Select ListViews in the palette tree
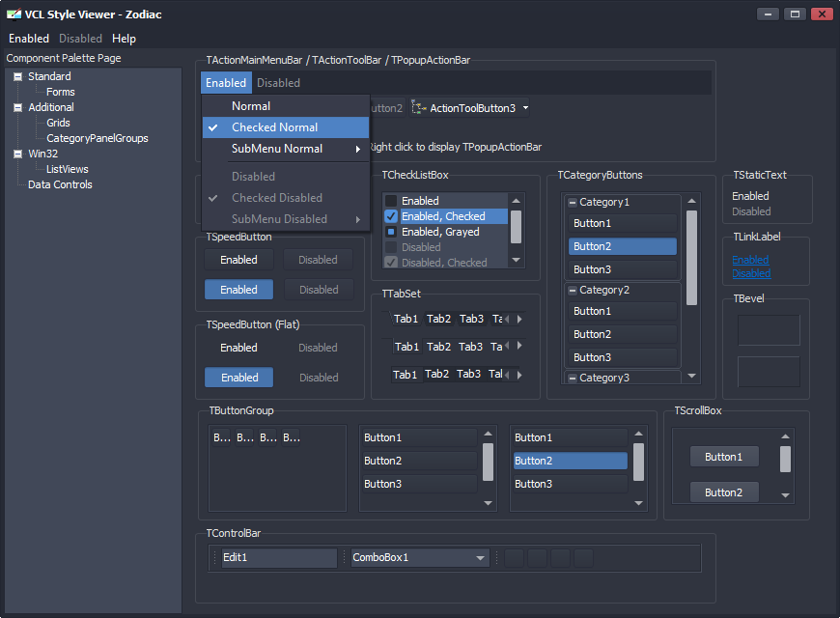 [x=67, y=169]
